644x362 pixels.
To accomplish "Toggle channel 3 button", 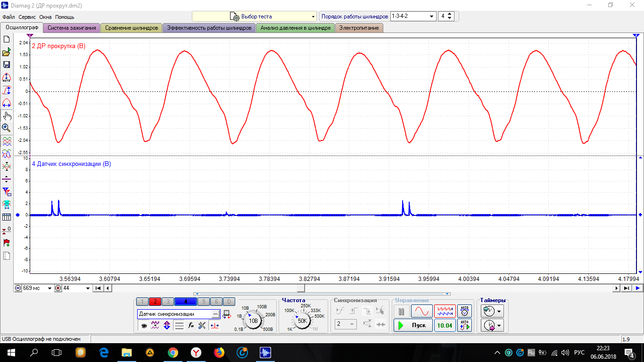I will [x=168, y=302].
